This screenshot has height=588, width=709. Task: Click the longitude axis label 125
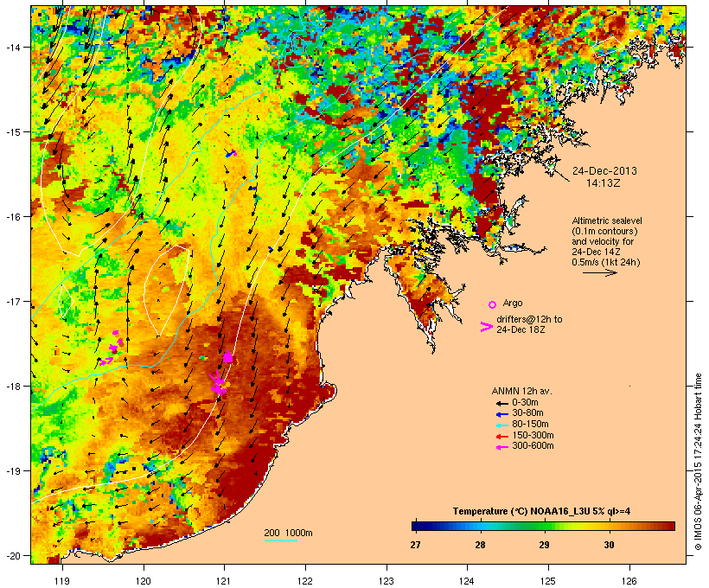[x=548, y=581]
